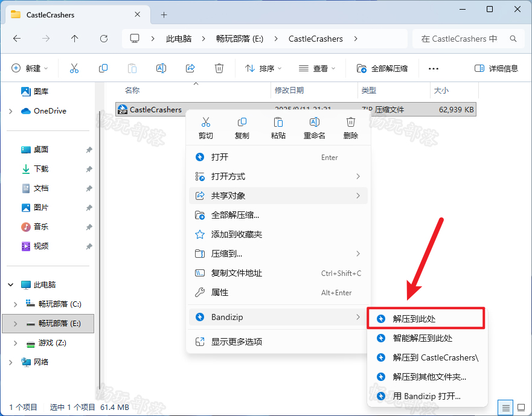Click the toolbar Delete trash icon
This screenshot has height=416, width=532.
click(x=219, y=68)
